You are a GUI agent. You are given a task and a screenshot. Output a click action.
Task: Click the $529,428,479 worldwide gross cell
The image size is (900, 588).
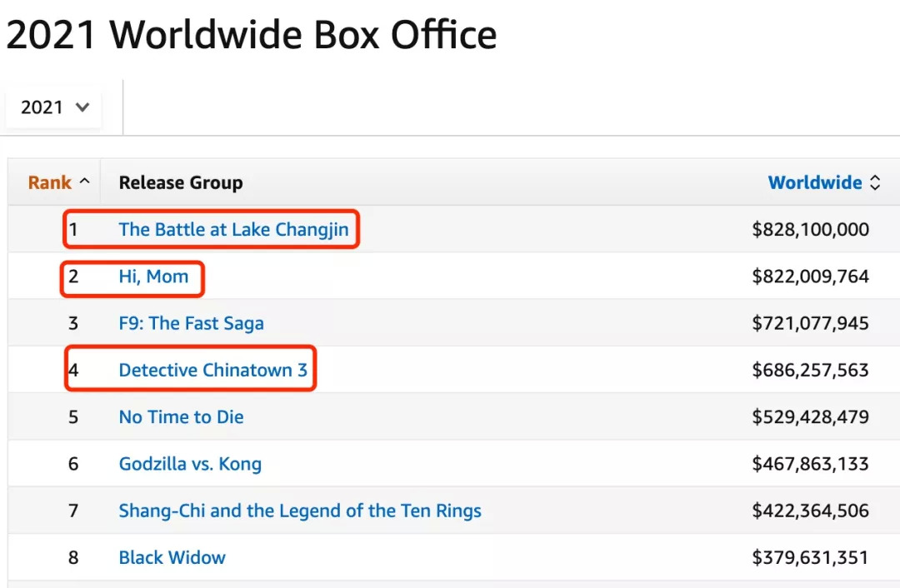[810, 417]
